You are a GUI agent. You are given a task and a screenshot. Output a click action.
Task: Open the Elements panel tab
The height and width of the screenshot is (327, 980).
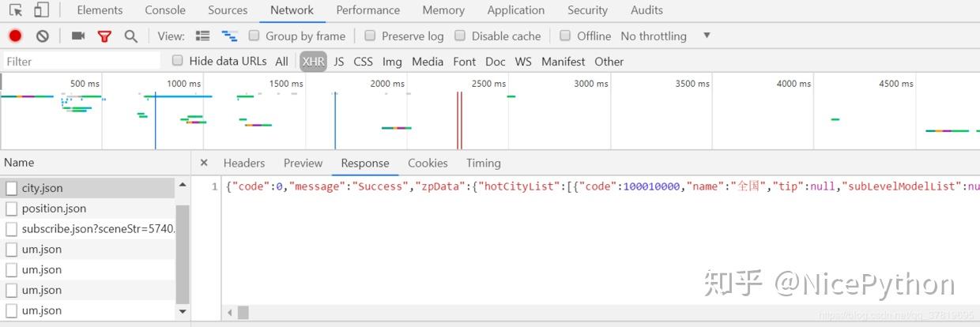coord(100,10)
